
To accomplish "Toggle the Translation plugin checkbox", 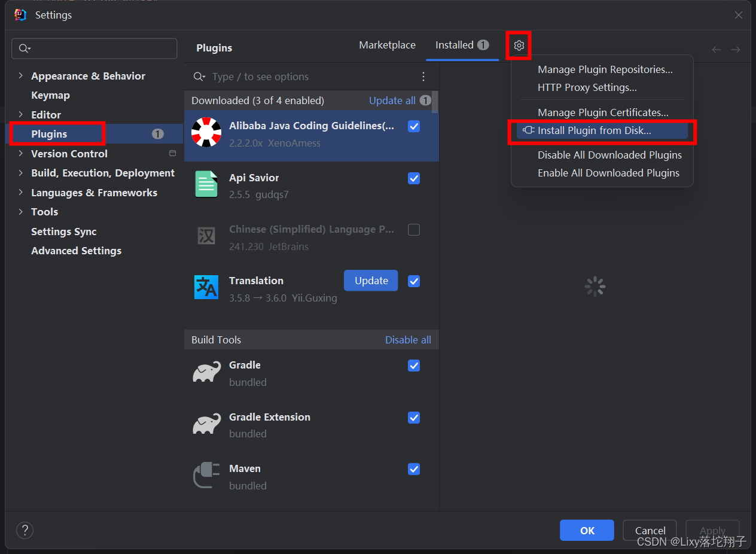I will click(414, 281).
